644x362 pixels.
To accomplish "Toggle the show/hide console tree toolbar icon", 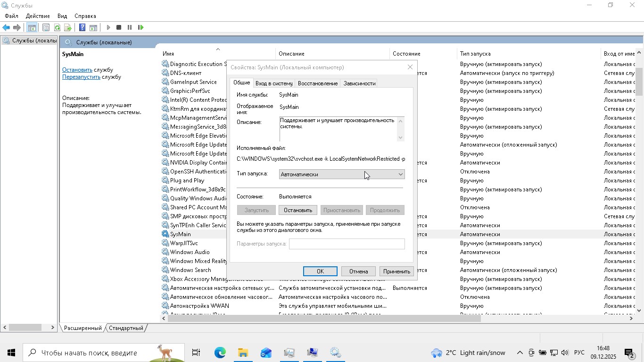I will point(32,27).
